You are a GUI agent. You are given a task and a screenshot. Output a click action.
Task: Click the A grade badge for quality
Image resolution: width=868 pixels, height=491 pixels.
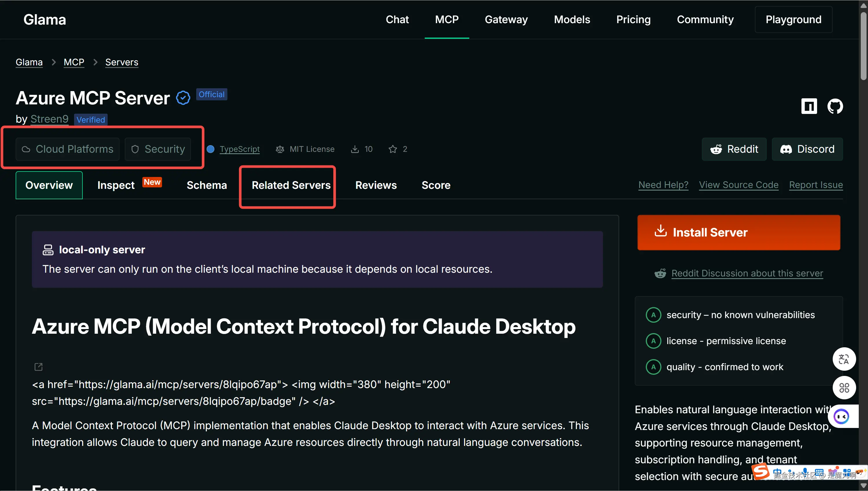click(x=653, y=367)
